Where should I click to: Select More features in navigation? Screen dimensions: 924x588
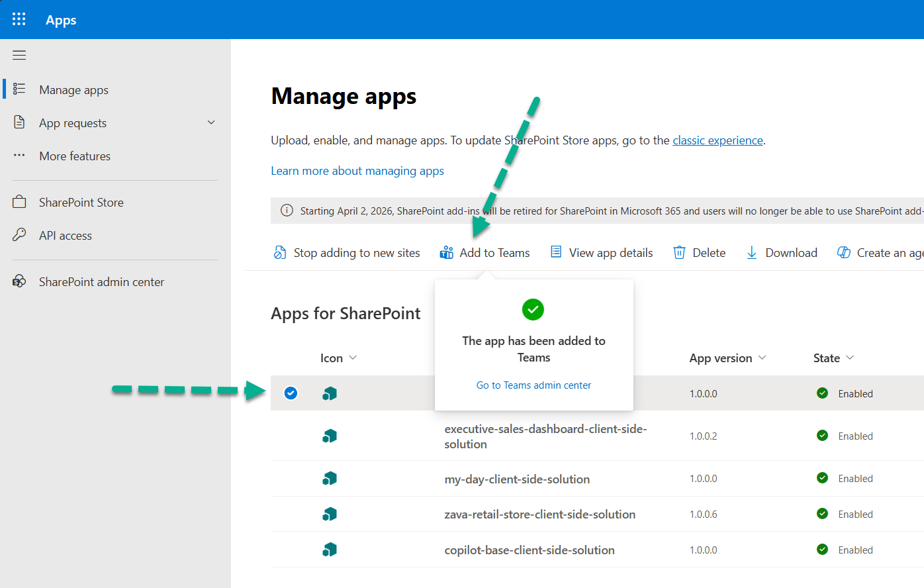click(75, 156)
